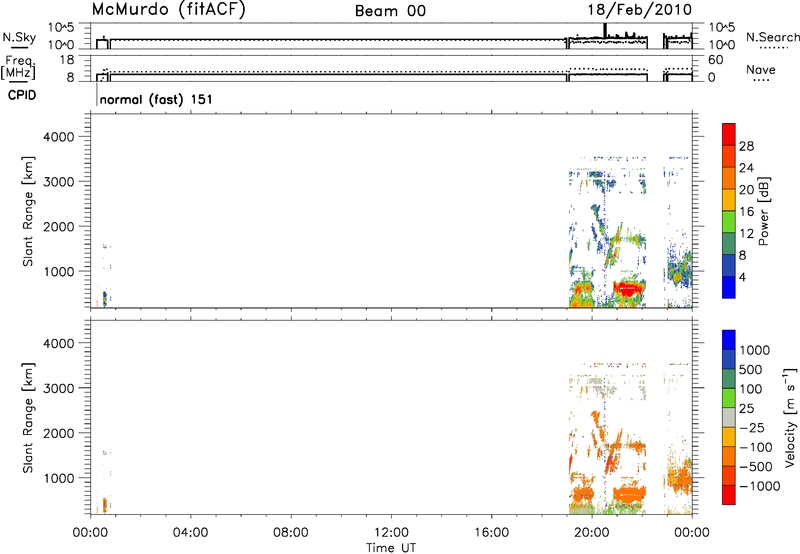Click the 12:00 time tick label
The height and width of the screenshot is (554, 800).
(391, 533)
